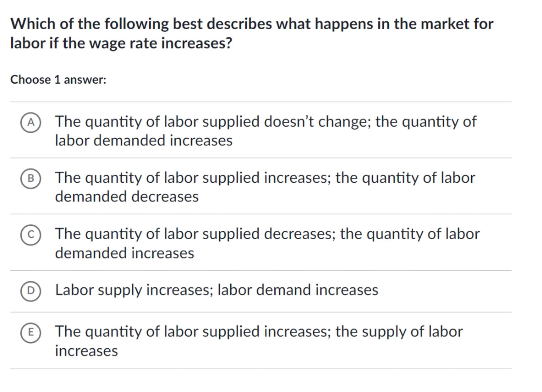Select radio button D
This screenshot has width=542, height=392.
click(31, 291)
